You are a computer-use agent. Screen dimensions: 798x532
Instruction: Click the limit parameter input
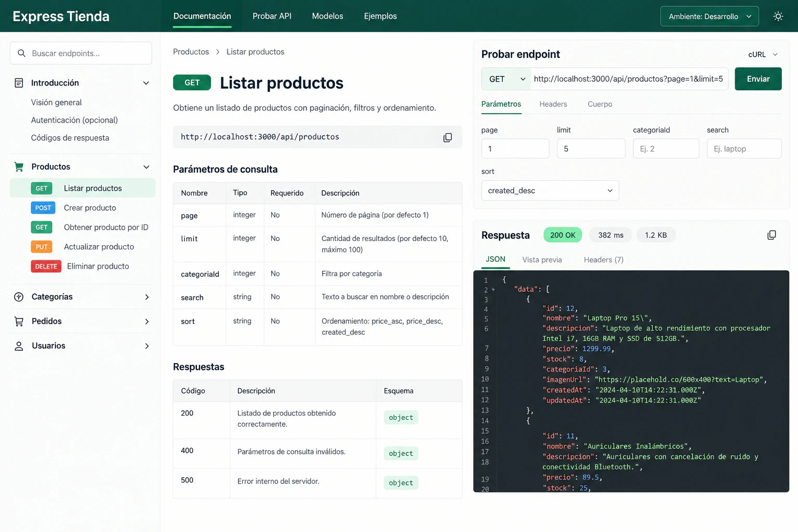pos(591,149)
